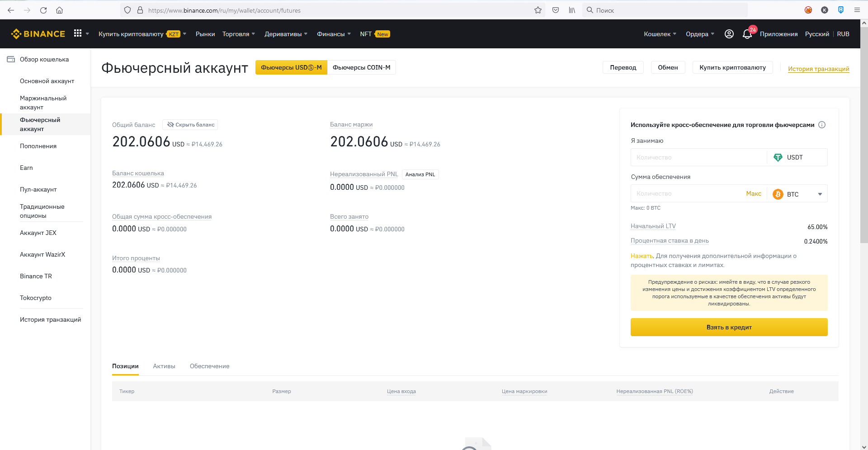Click the Сумма обеспечения amount input field

[x=687, y=193]
